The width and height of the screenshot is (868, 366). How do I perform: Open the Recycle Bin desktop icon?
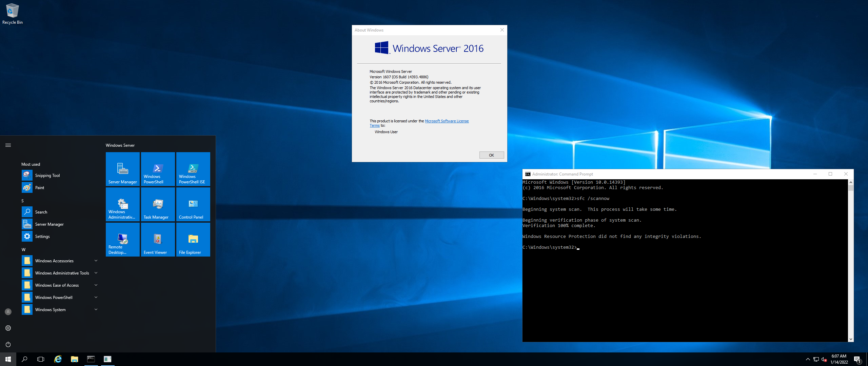click(12, 14)
